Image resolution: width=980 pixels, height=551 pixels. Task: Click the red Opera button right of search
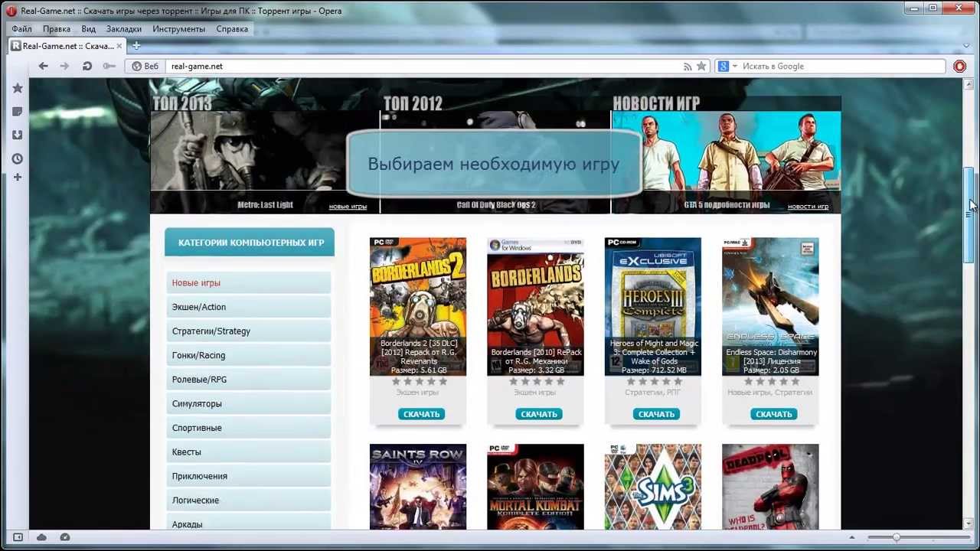coord(960,66)
